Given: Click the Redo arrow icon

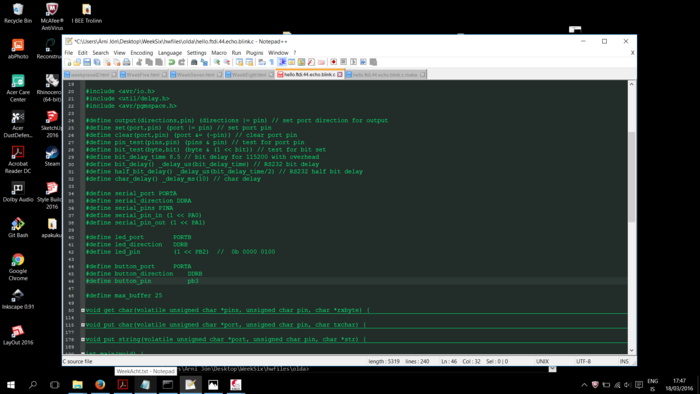Looking at the screenshot, I should coord(181,62).
